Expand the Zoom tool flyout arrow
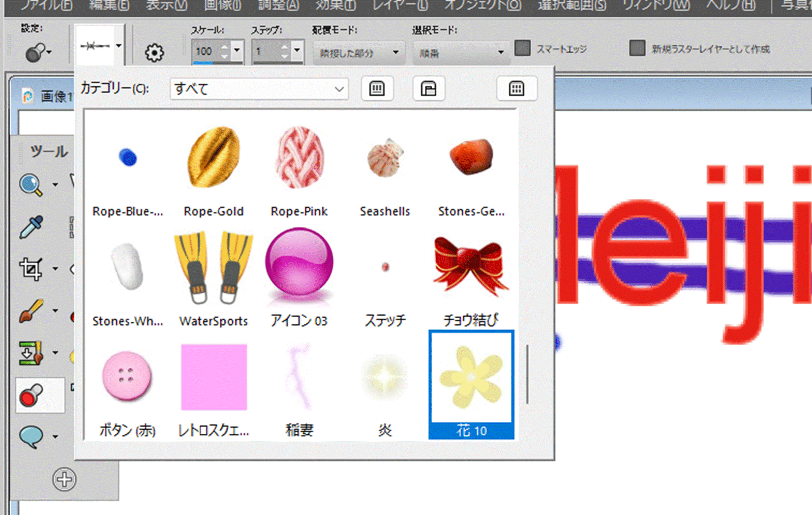Viewport: 812px width, 515px height. pyautogui.click(x=55, y=185)
